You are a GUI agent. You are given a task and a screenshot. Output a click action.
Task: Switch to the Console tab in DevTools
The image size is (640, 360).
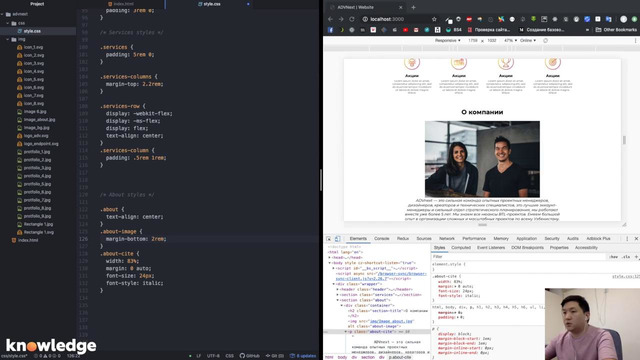pos(382,239)
